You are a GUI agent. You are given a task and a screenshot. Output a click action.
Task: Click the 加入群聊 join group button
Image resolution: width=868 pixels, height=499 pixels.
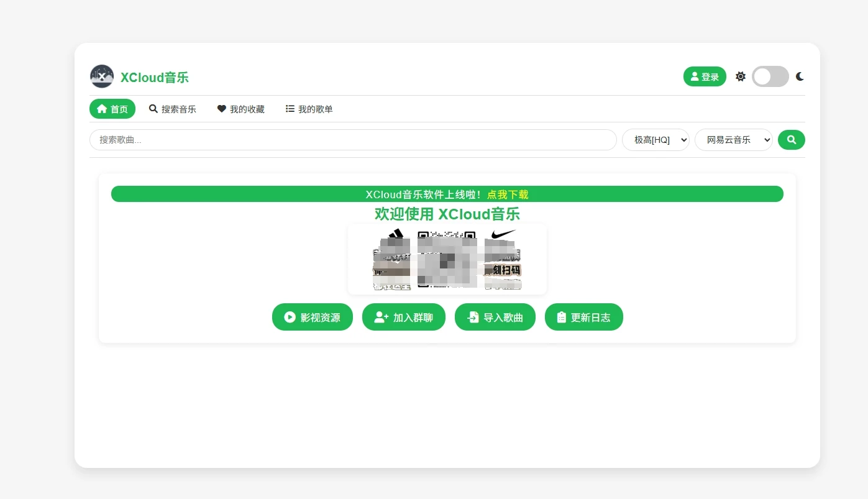coord(404,317)
